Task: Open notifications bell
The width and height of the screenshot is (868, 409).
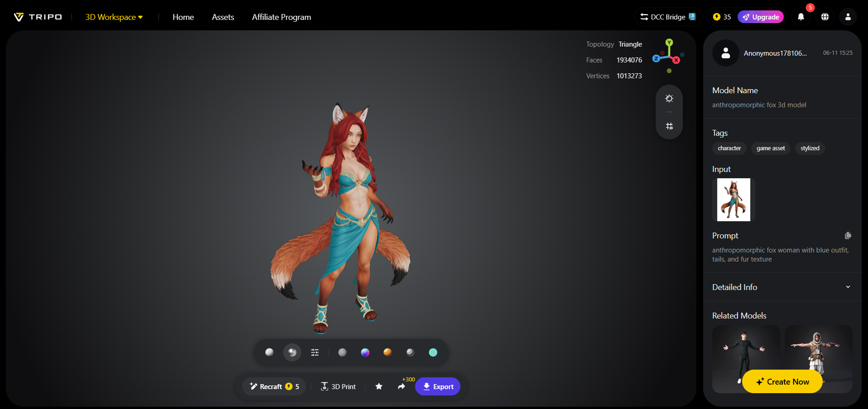Action: point(801,17)
